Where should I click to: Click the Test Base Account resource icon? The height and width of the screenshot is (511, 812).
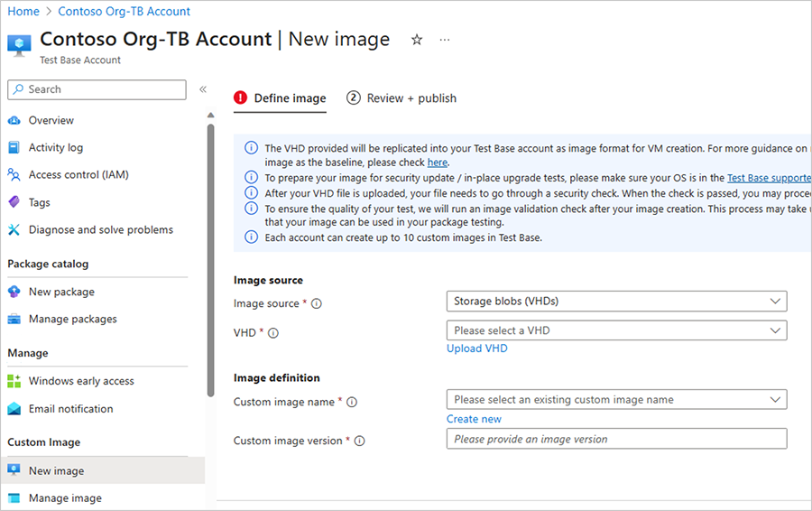pyautogui.click(x=19, y=46)
